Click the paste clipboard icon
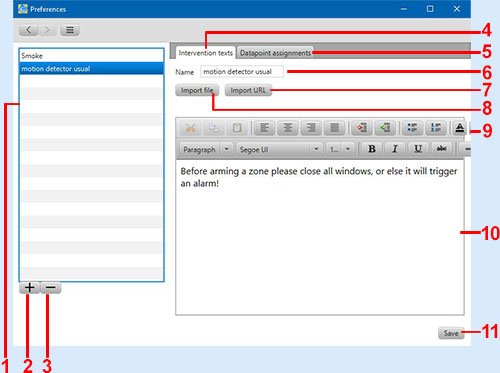 (237, 128)
